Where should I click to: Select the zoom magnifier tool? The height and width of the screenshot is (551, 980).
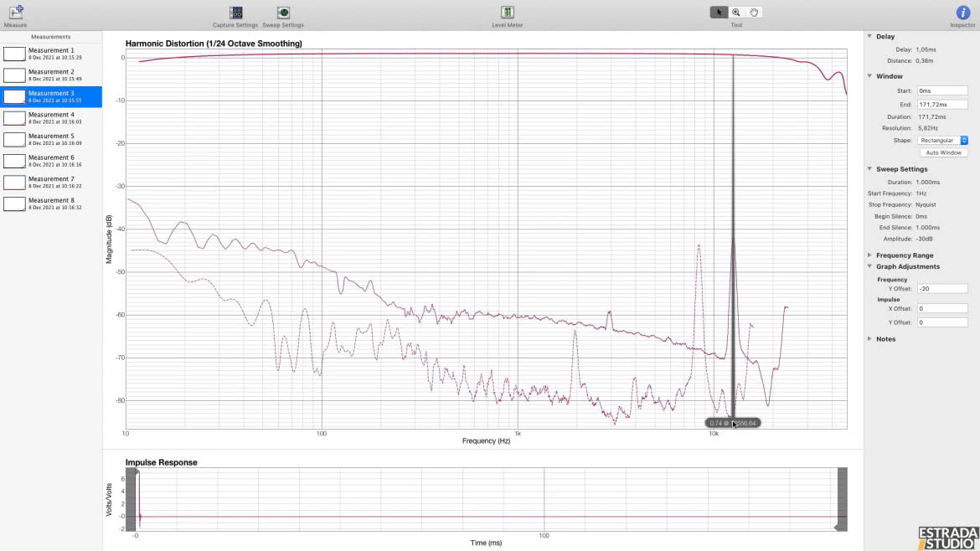(x=736, y=12)
